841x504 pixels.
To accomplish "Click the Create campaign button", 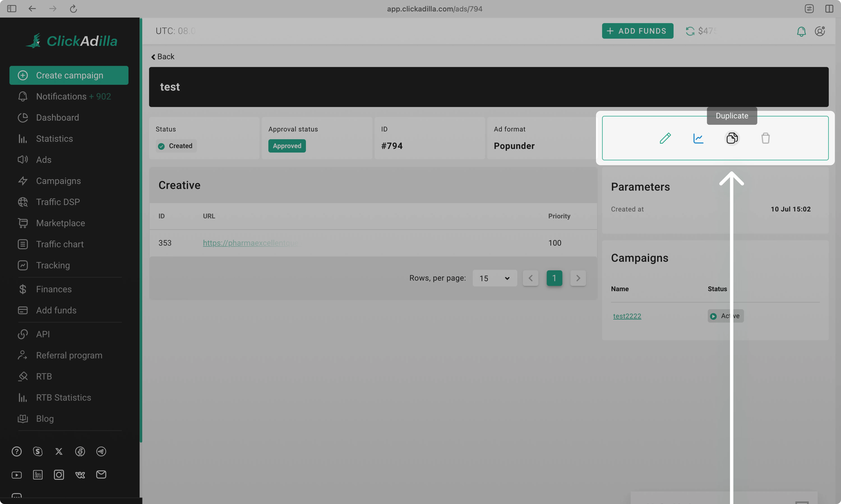I will click(x=69, y=75).
